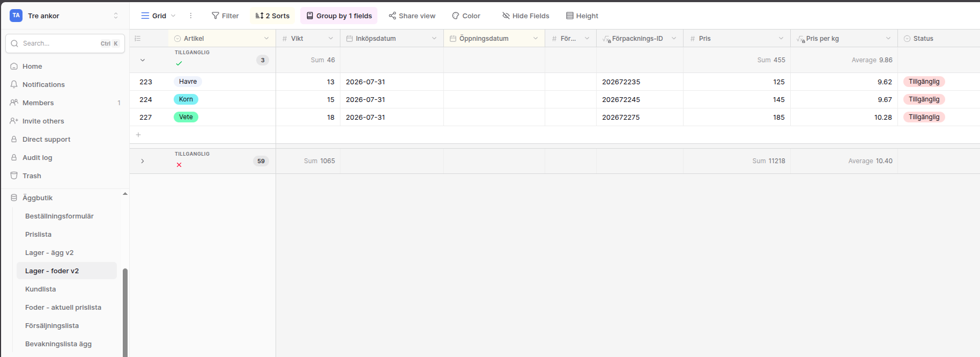Open Group by 1 fields settings

tap(339, 16)
